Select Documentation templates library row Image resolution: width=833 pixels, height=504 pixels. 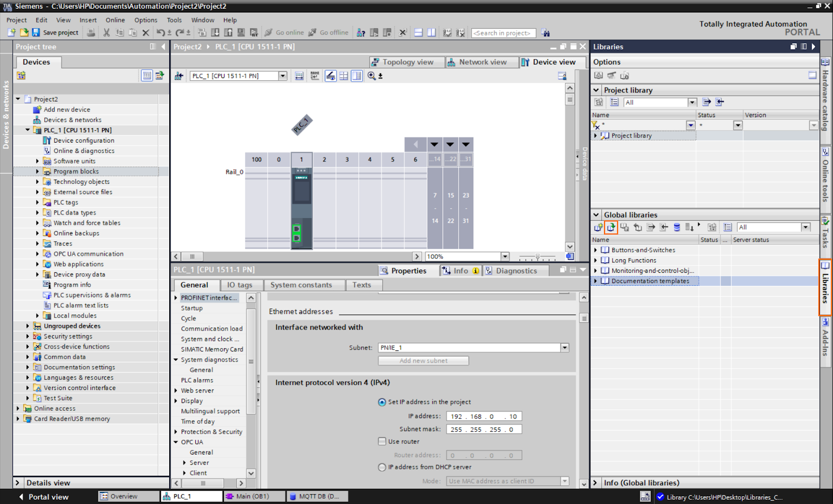705,281
